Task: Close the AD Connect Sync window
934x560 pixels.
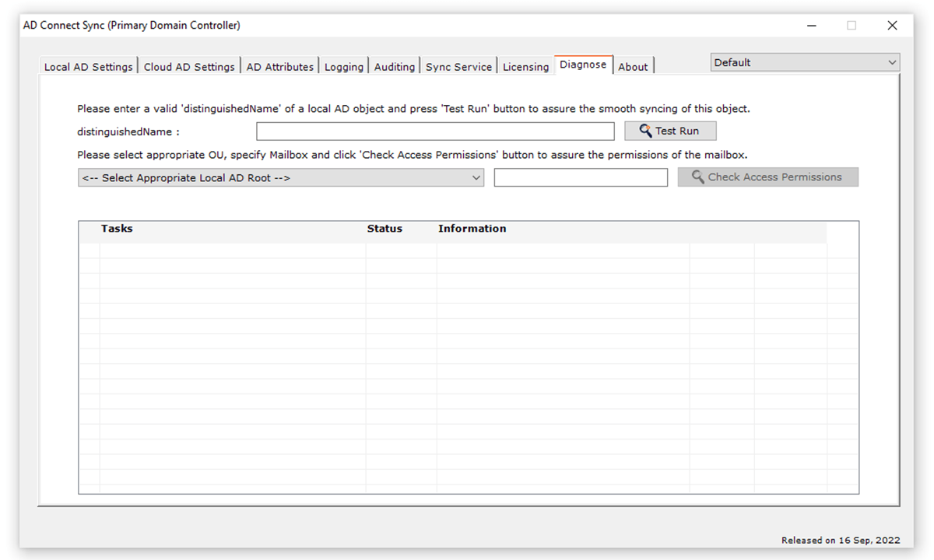Action: click(x=892, y=26)
